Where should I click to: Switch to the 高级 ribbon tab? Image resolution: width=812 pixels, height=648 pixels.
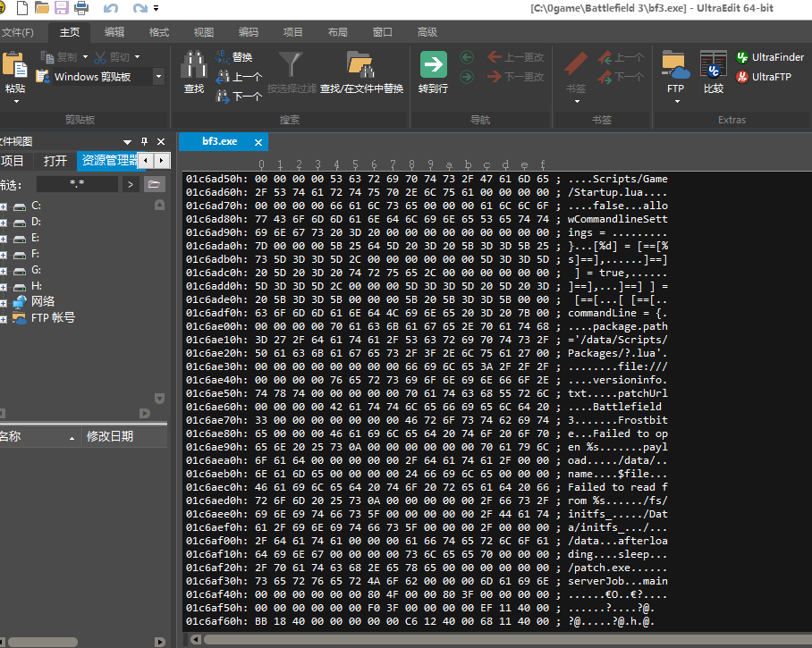(x=427, y=32)
